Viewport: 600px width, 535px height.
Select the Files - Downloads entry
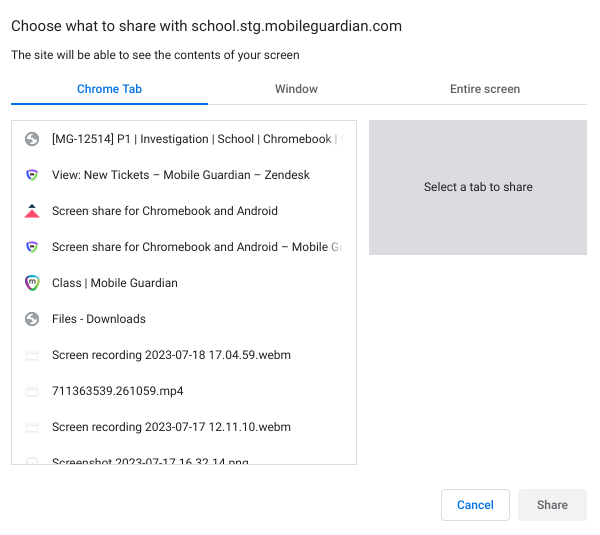[184, 319]
